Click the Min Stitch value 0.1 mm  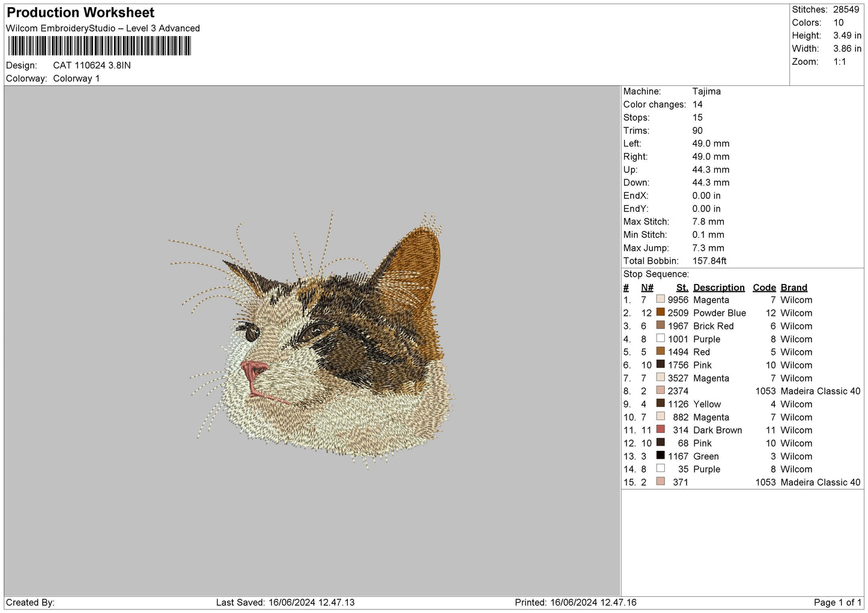pos(708,235)
